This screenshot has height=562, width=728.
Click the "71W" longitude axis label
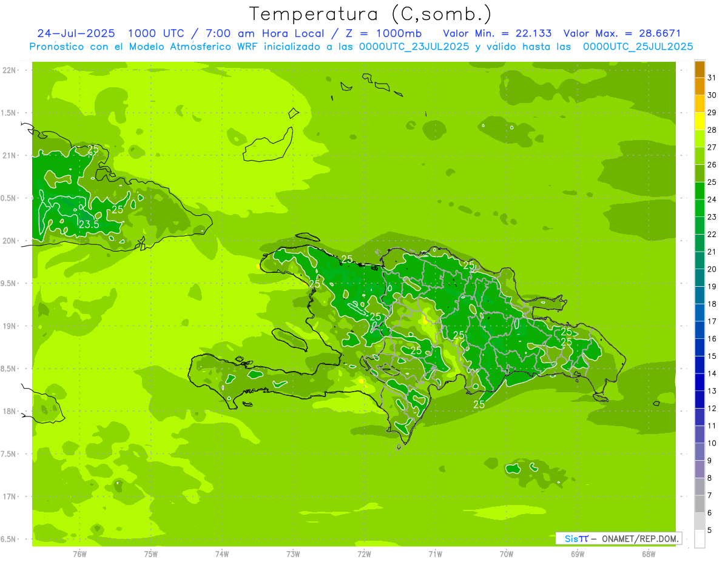[x=435, y=554]
